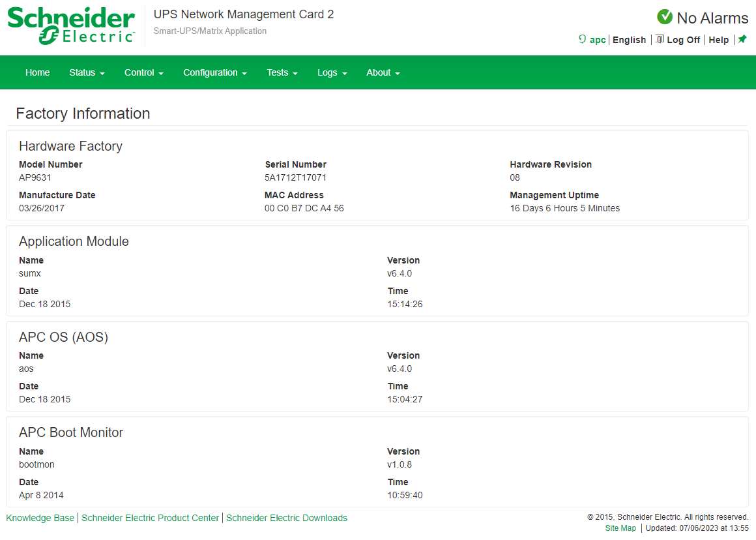Expand the Status dropdown menu

pyautogui.click(x=87, y=72)
